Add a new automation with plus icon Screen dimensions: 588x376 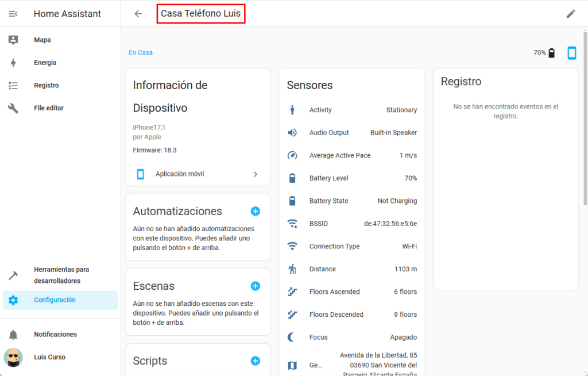click(x=256, y=211)
